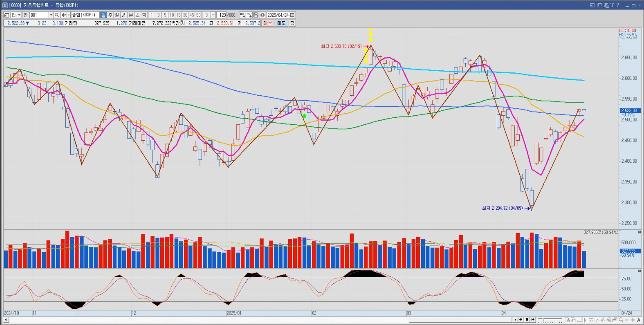The width and height of the screenshot is (644, 325).
Task: Click the T font icon in title bar
Action: pyautogui.click(x=613, y=5)
